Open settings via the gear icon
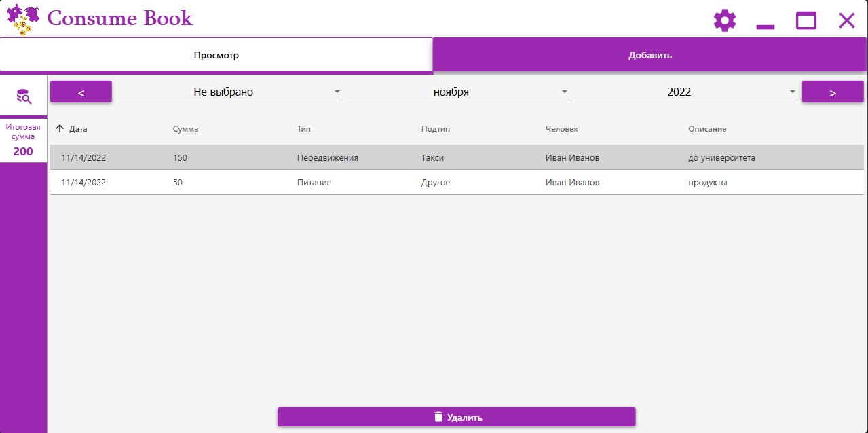Viewport: 868px width, 433px height. pyautogui.click(x=725, y=20)
